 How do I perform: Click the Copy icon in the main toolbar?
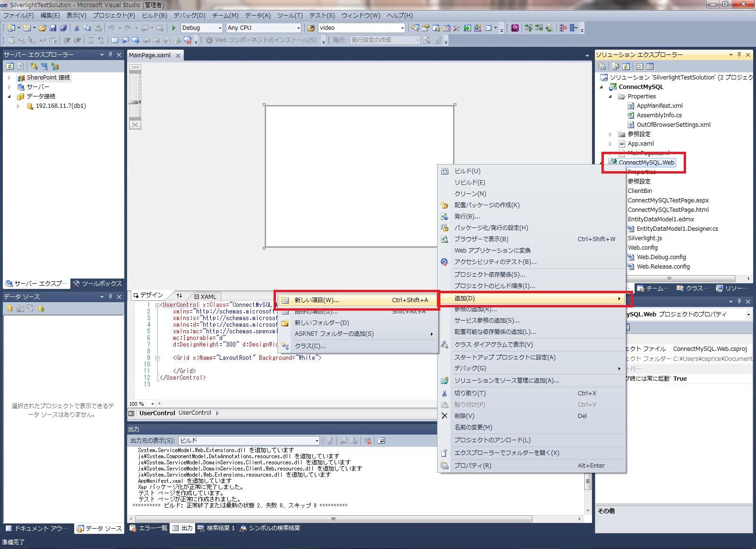pos(87,28)
